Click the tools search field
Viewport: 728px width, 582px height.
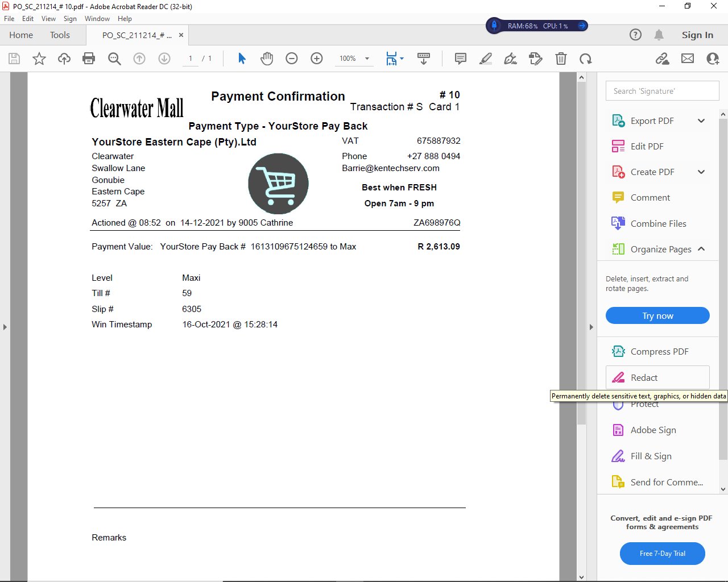pos(662,91)
